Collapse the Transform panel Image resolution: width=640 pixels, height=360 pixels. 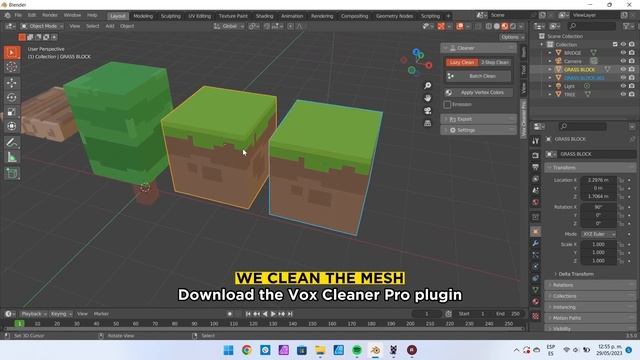(x=590, y=168)
